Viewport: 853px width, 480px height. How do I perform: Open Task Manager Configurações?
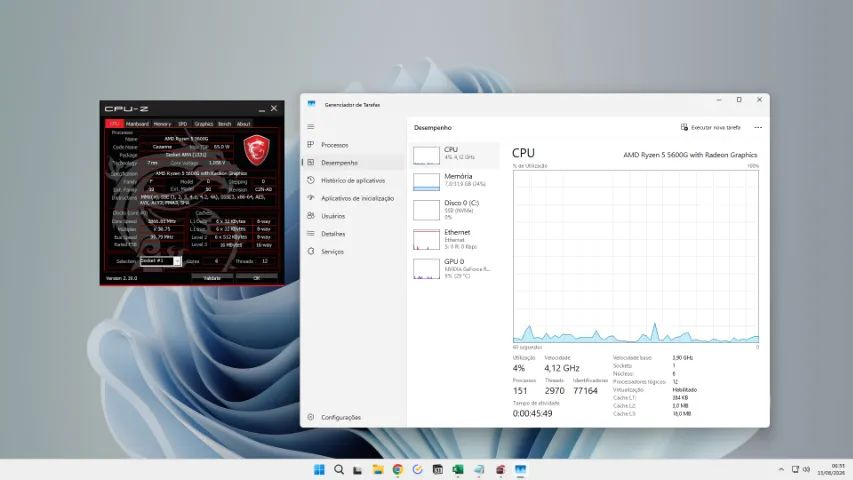tap(354, 417)
